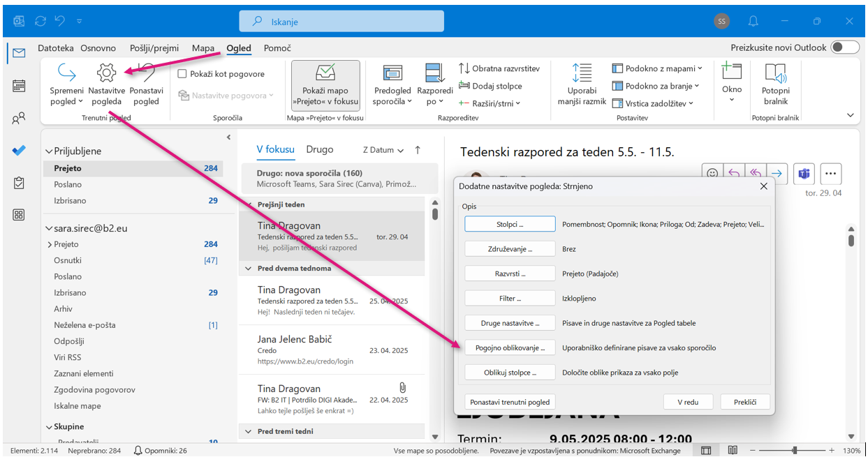Click Dodaj stolpce in the ribbon

[x=490, y=86]
